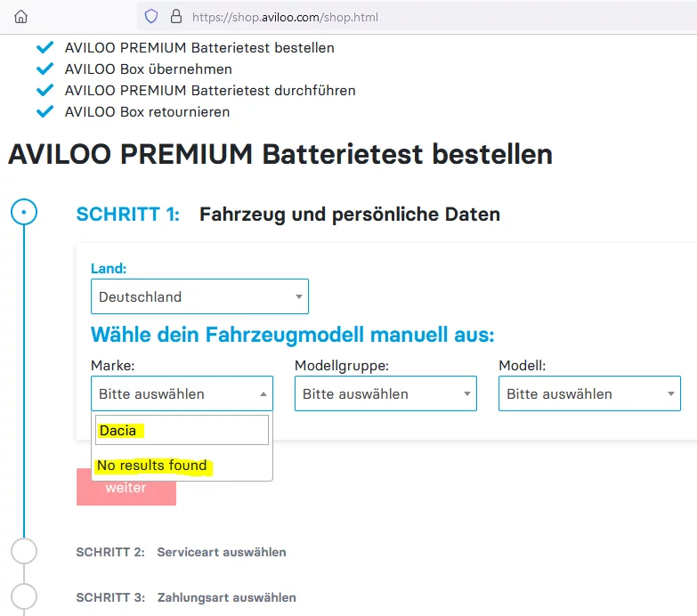Select the Schritt 2 step circle
Screen dimensions: 697x616
coord(24,551)
